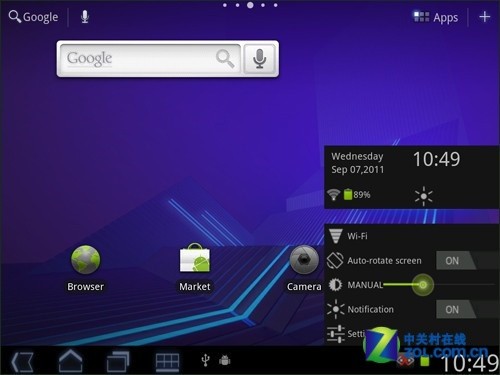Start voice search from top bar microphone
Image resolution: width=500 pixels, height=375 pixels.
tap(85, 17)
